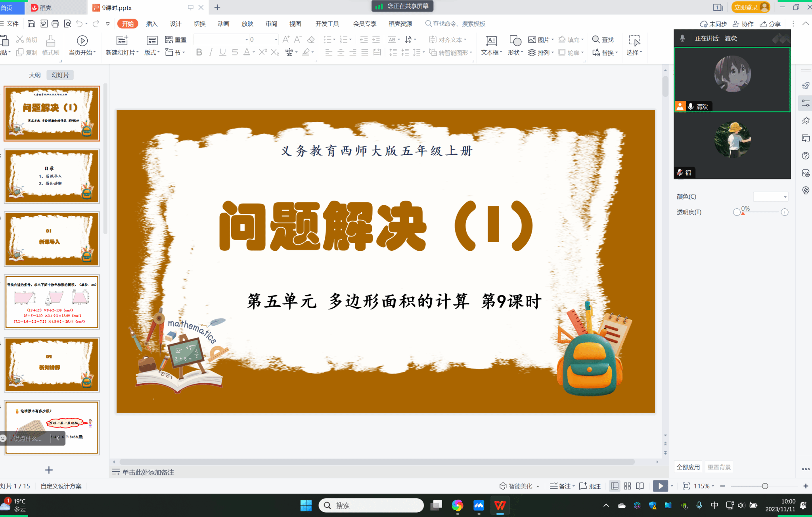Toggle bold formatting
812x517 pixels.
199,52
